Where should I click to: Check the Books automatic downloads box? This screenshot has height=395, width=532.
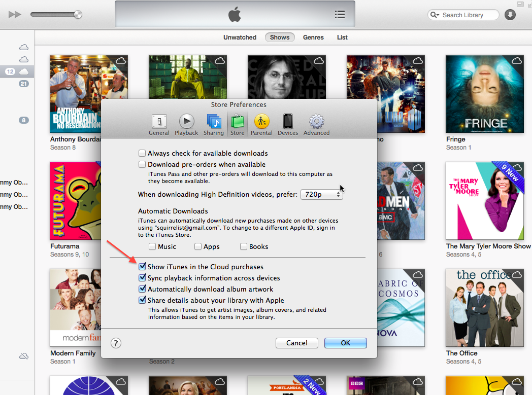(x=244, y=246)
